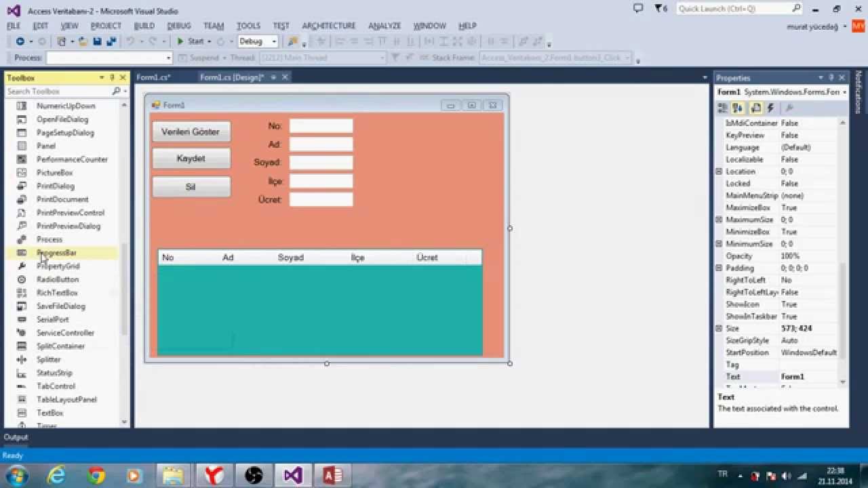Pick the PictureBox control from Toolbox
The width and height of the screenshot is (868, 488).
(x=54, y=173)
